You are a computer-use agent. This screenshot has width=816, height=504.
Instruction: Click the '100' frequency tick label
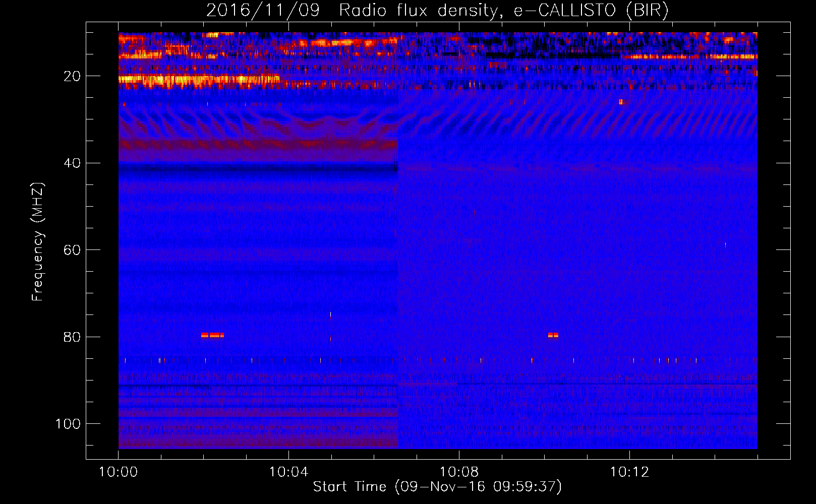(68, 424)
